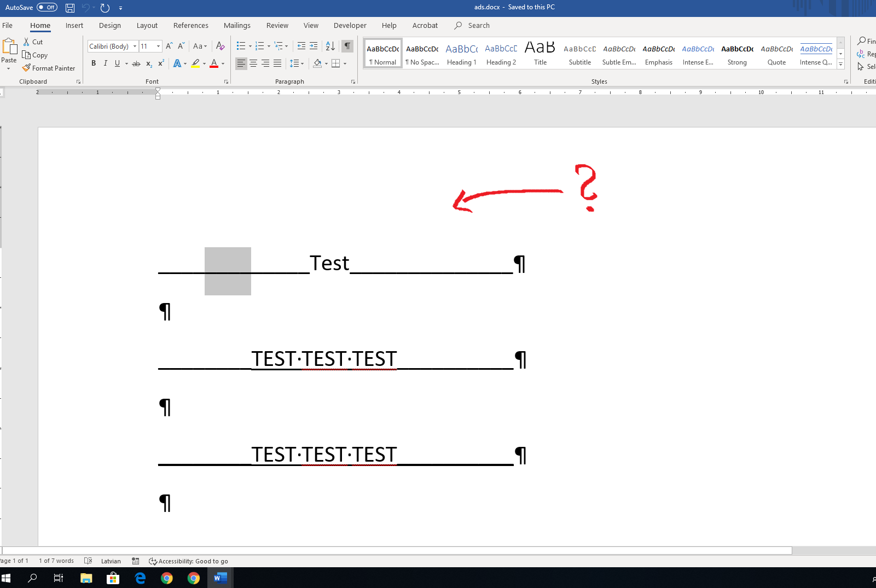
Task: Open Paragraph settings dialog launcher
Action: tap(353, 81)
